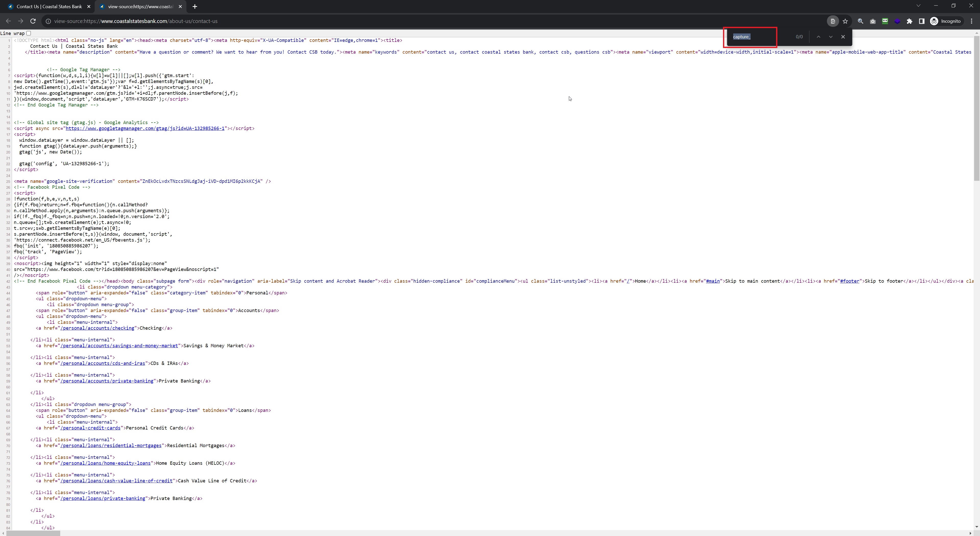Click the bookmark star icon
This screenshot has width=980, height=536.
(845, 21)
